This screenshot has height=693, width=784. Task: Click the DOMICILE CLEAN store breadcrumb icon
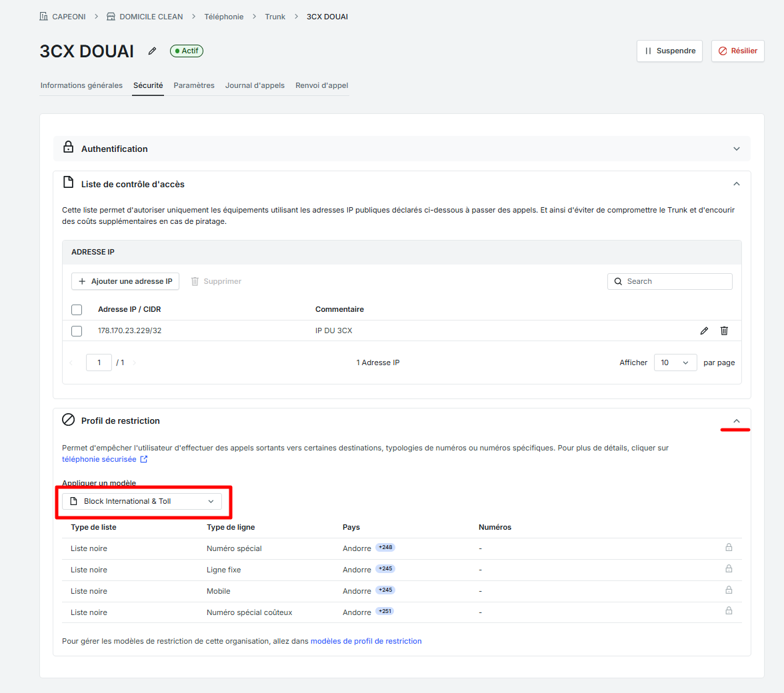pyautogui.click(x=111, y=17)
